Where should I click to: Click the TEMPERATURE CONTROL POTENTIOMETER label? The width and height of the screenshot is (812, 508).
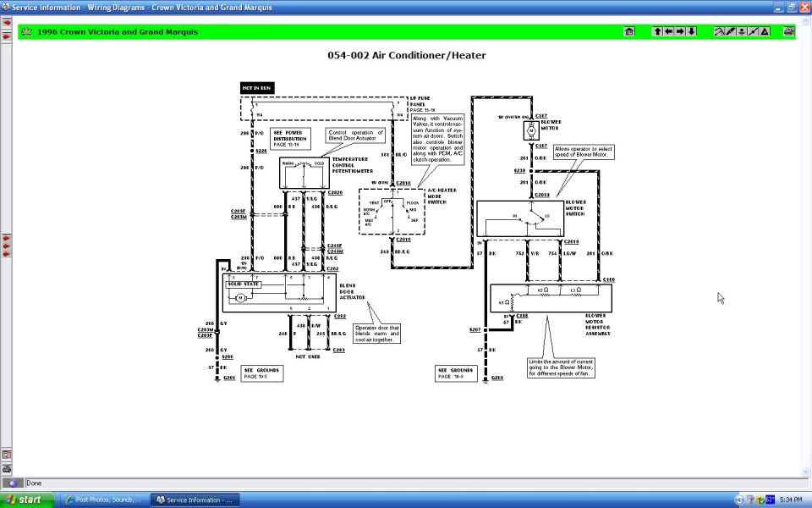(352, 165)
